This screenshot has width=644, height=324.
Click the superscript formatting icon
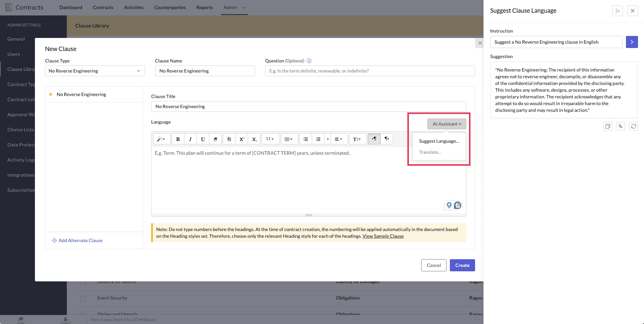[241, 139]
